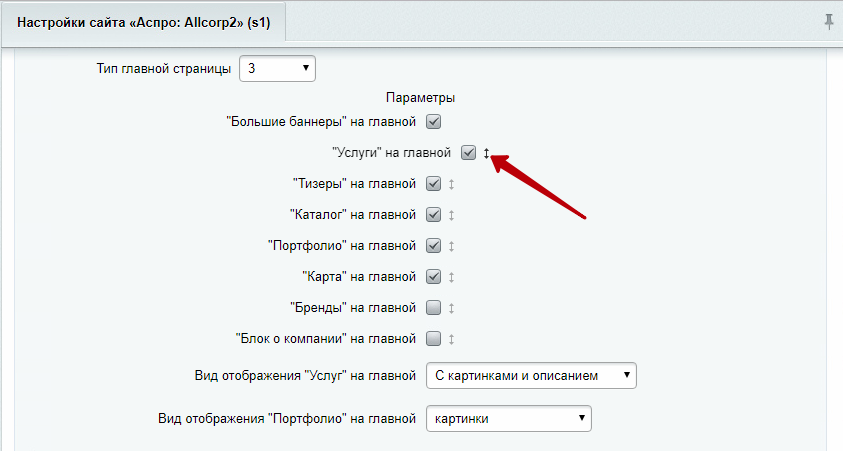The width and height of the screenshot is (843, 451).
Task: Open the "Вид отображения Услуг" dropdown
Action: (x=531, y=376)
